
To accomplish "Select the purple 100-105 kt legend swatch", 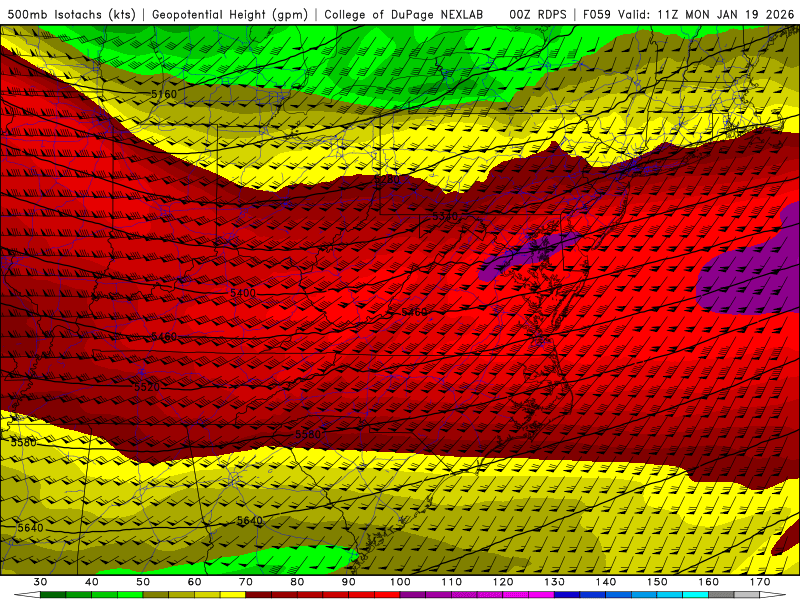I will tap(413, 595).
